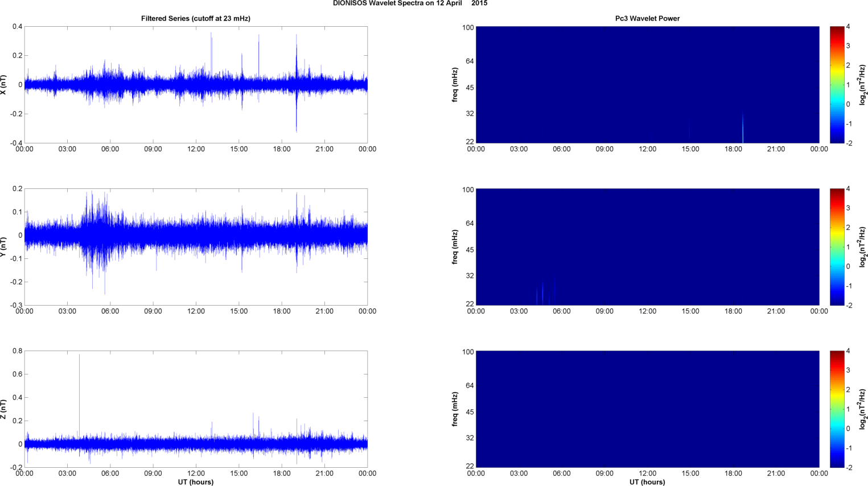Click the log2(nT²/Hz) label beside bottom colorbar
The width and height of the screenshot is (868, 486).
point(863,409)
